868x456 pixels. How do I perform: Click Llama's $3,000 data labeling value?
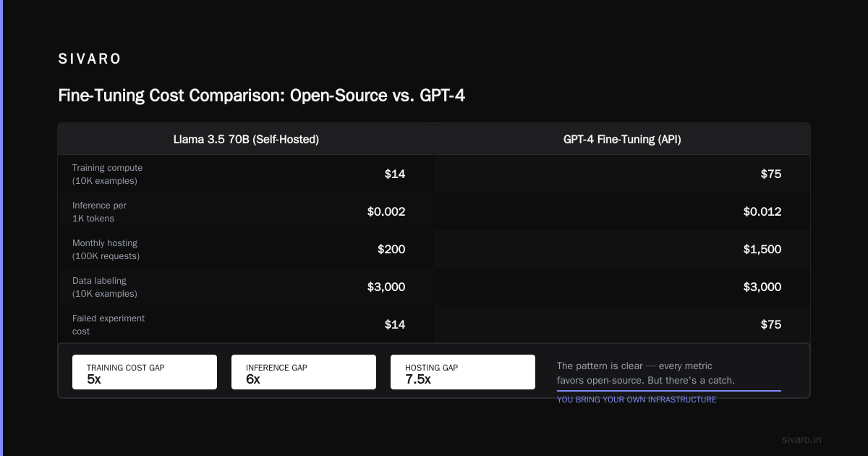pos(386,287)
